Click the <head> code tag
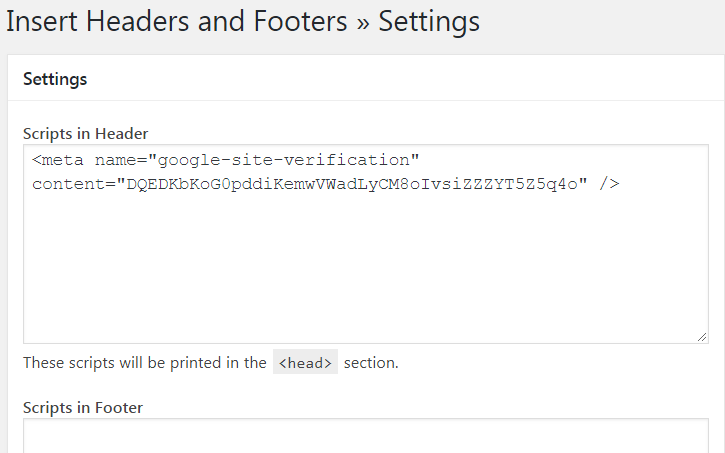This screenshot has height=453, width=725. click(305, 363)
